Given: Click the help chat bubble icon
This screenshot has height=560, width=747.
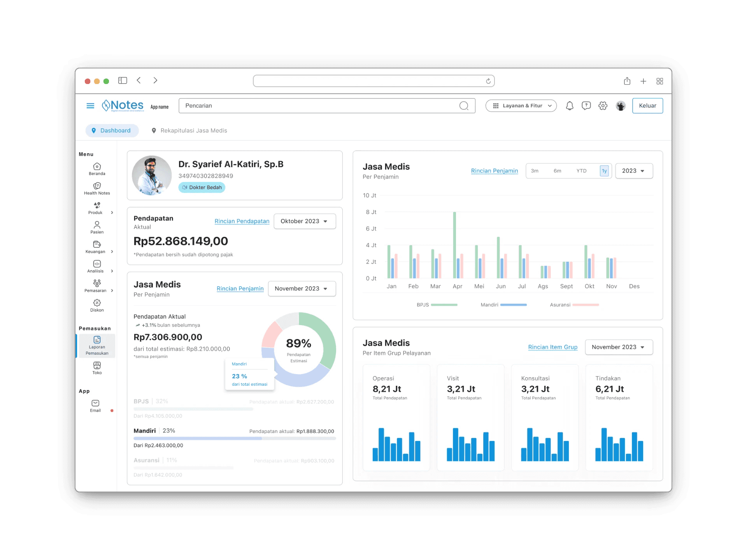Looking at the screenshot, I should click(586, 106).
